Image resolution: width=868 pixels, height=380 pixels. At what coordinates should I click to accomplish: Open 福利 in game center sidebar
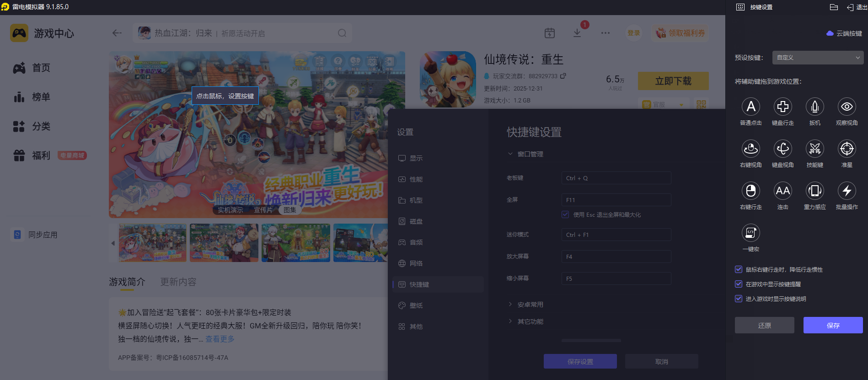32,155
